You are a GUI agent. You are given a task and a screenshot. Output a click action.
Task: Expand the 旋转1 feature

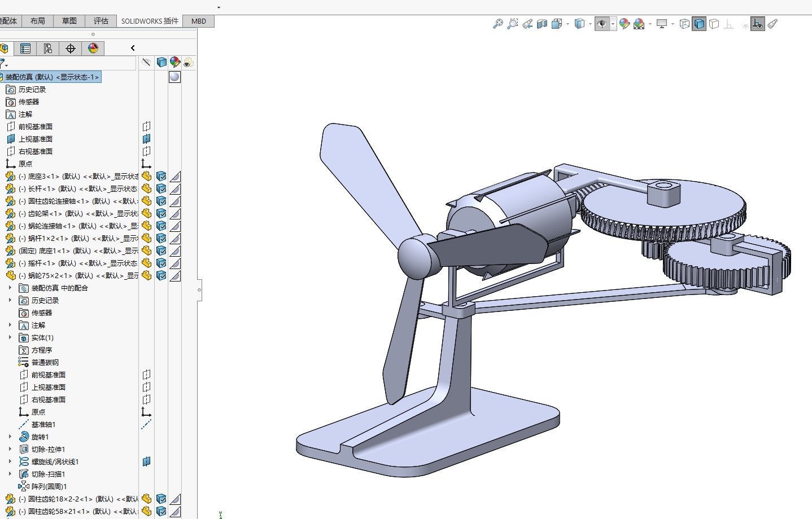[x=10, y=437]
